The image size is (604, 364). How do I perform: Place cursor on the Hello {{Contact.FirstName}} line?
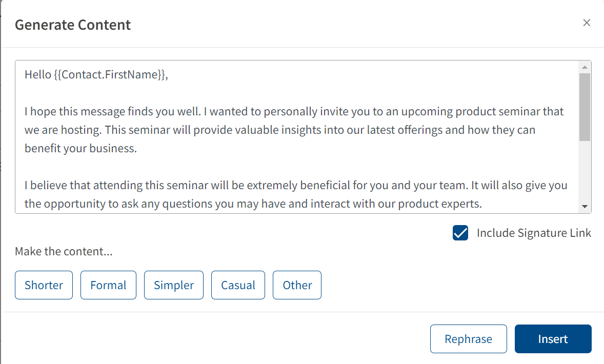tap(96, 74)
